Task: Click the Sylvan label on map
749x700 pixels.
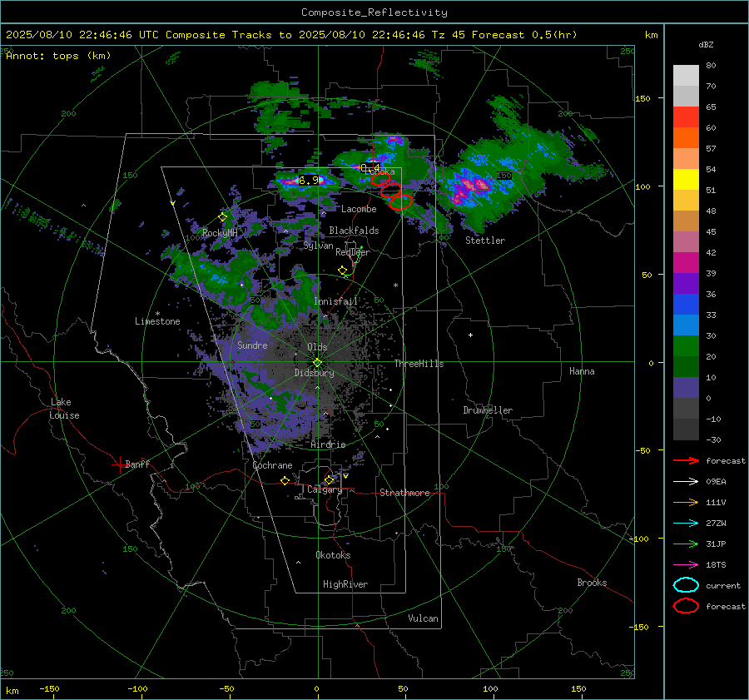Action: (x=318, y=246)
